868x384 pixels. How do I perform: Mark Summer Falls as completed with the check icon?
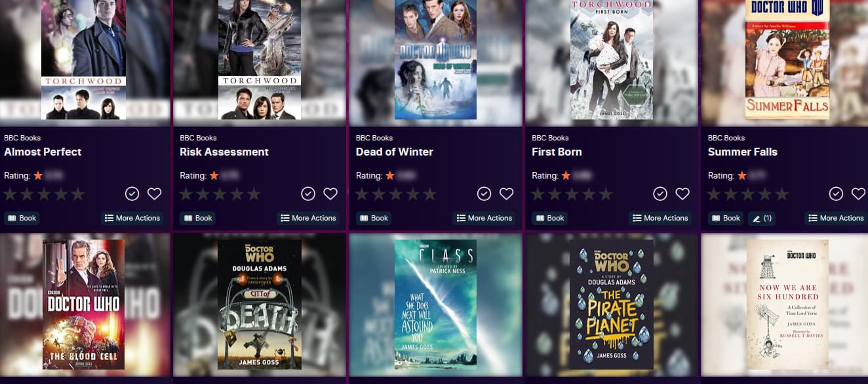click(x=836, y=194)
